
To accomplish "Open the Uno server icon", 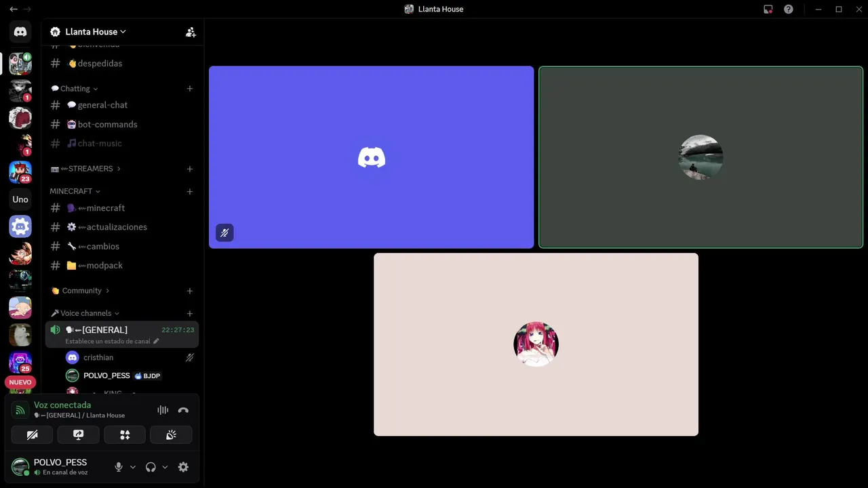I will coord(20,199).
